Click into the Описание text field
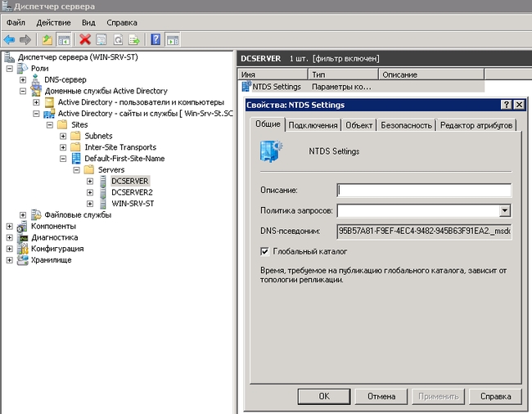Image resolution: width=532 pixels, height=414 pixels. pos(423,191)
